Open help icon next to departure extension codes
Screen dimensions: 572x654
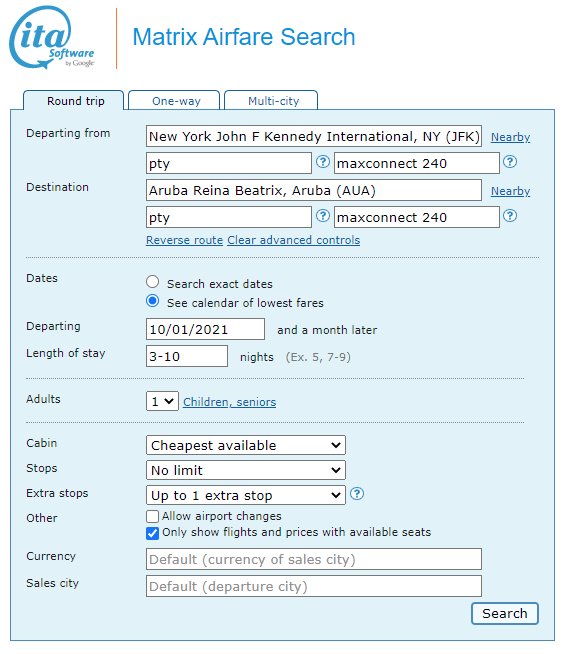click(x=510, y=162)
